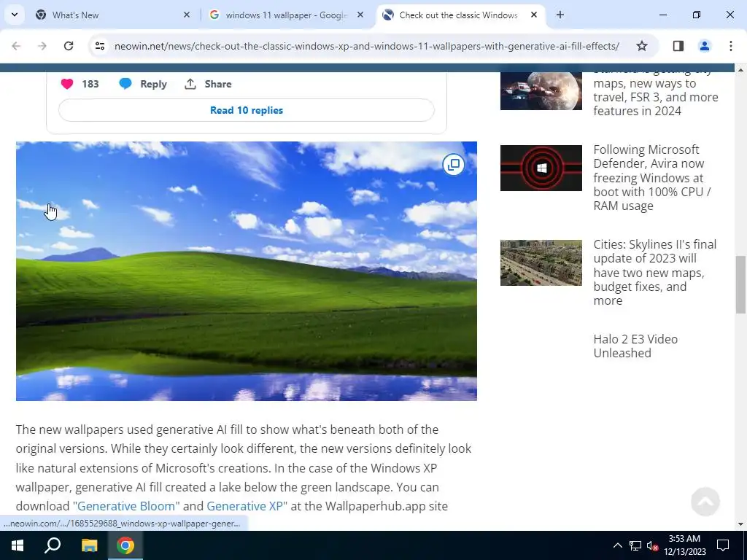
Task: Switch to the windows 11 wallpaper Google tab
Action: tap(286, 15)
